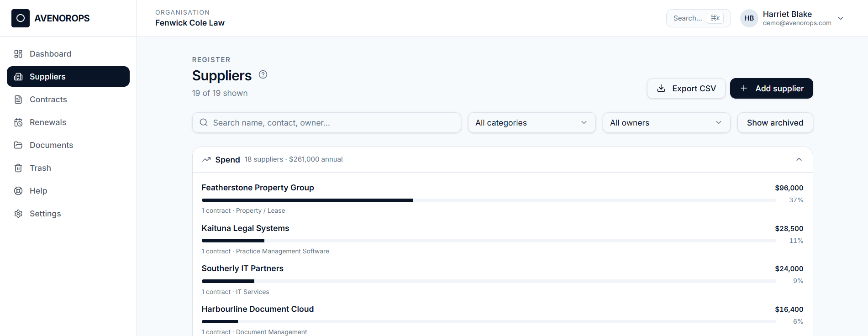Image resolution: width=868 pixels, height=336 pixels.
Task: Click the $28,500 spend amount
Action: [789, 229]
